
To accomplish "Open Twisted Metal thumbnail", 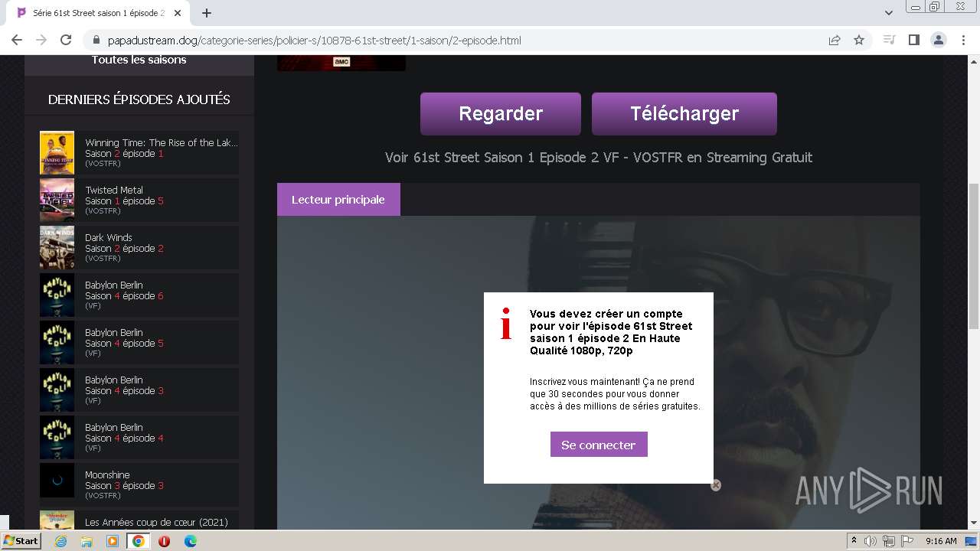I will click(57, 201).
